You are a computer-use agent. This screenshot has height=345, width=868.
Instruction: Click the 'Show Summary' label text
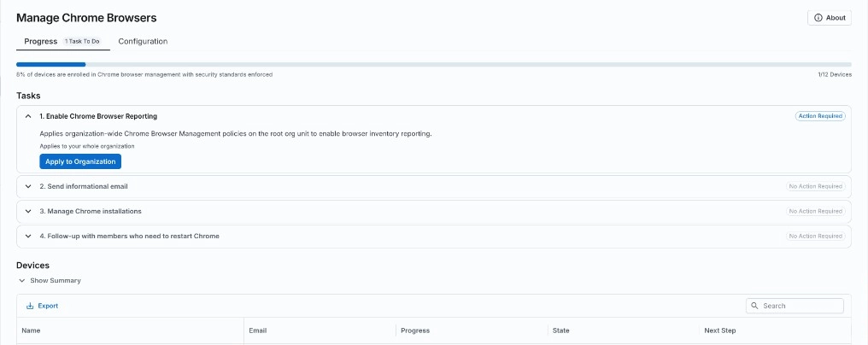point(56,281)
